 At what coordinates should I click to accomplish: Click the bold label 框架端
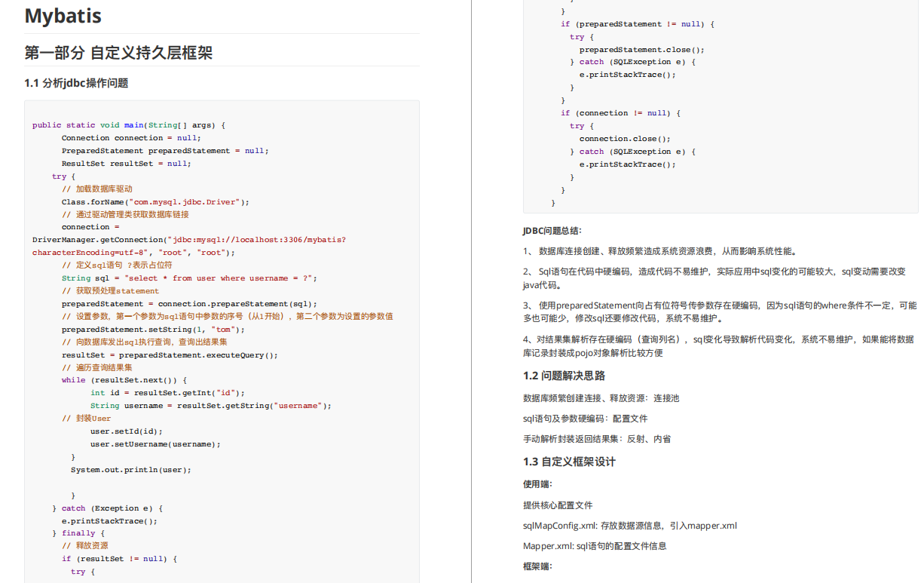537,566
